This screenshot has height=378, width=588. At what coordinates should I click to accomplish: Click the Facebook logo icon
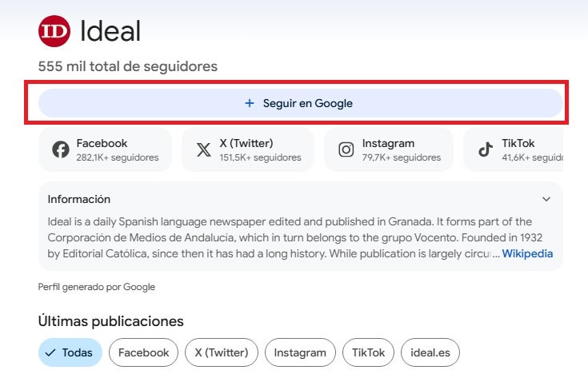(61, 149)
